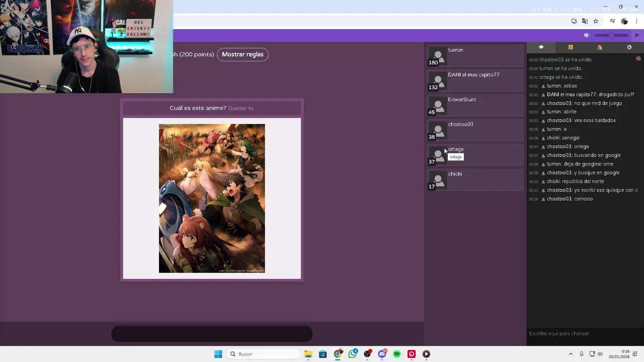Select player ortaga in the scoreboard
This screenshot has width=644, height=362.
point(475,155)
